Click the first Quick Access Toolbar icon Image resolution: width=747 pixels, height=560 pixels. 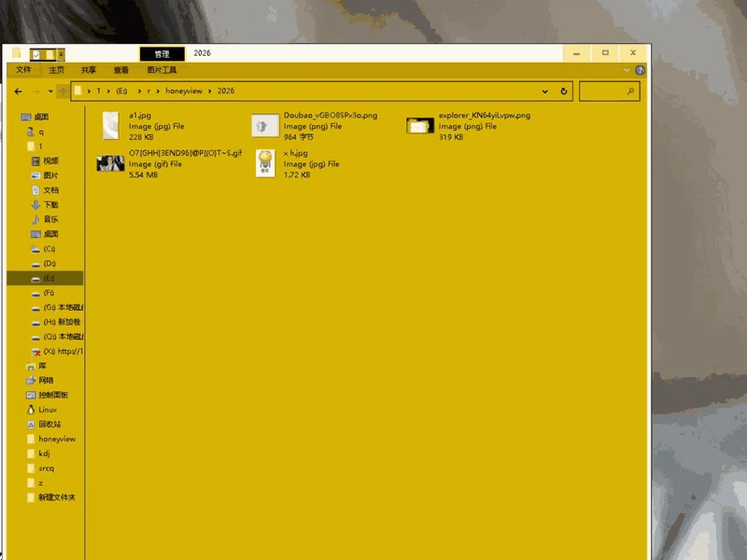point(35,54)
